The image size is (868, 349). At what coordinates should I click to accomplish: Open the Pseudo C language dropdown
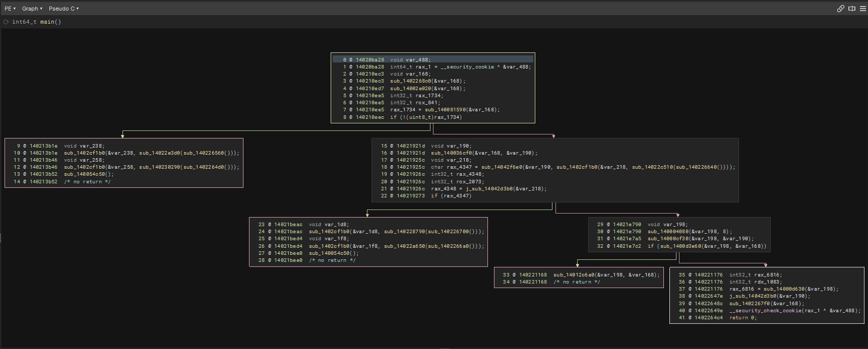(x=64, y=9)
